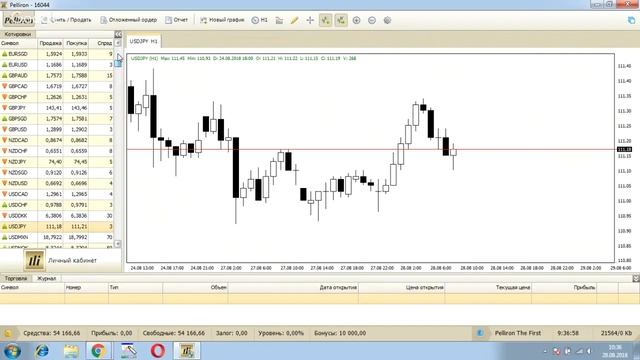This screenshot has width=640, height=360.
Task: Select the EURSGD row in quotes
Action: [57, 54]
